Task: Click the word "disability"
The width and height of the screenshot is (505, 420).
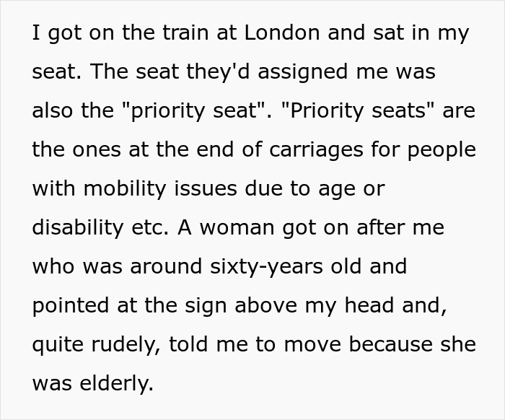Action: click(78, 227)
